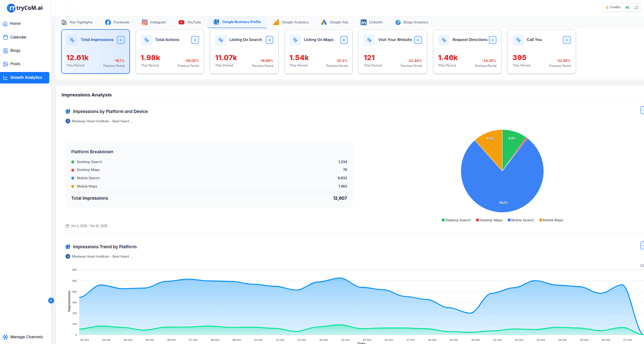Select the Total Impressions metric card
644x344 pixels.
(x=95, y=51)
